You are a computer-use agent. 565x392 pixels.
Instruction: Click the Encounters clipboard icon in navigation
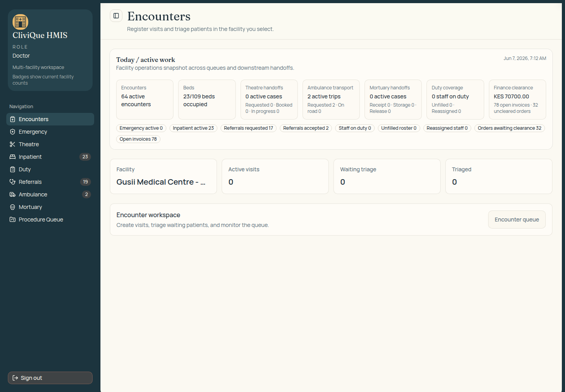[13, 119]
